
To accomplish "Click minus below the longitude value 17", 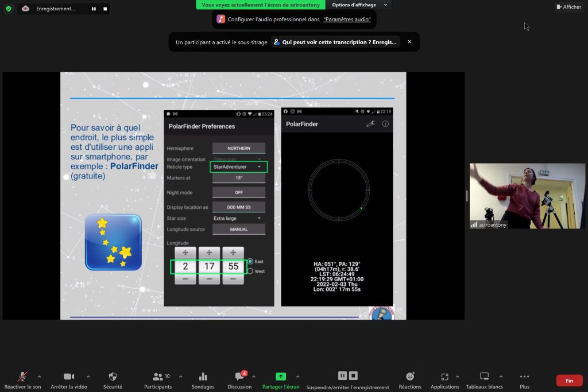I will (x=209, y=279).
